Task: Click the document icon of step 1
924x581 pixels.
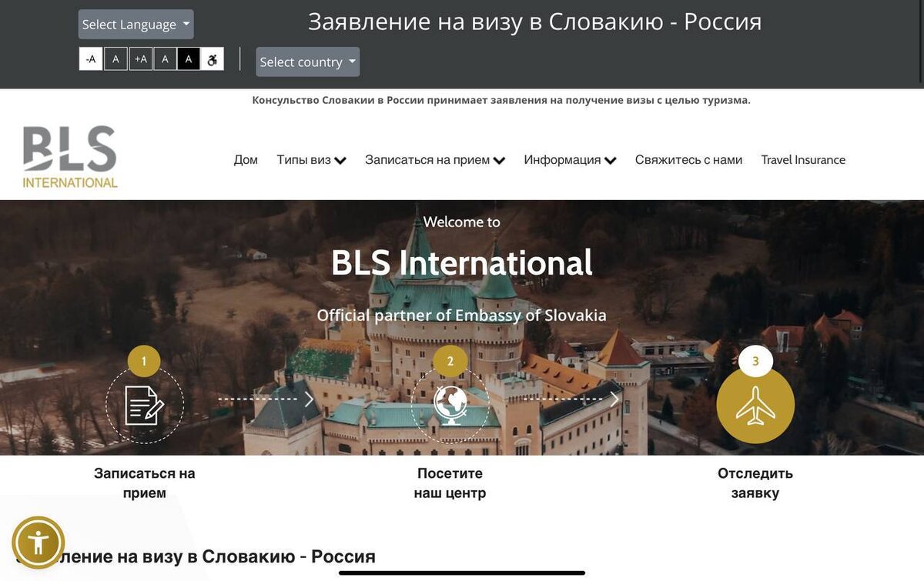Action: (x=145, y=405)
